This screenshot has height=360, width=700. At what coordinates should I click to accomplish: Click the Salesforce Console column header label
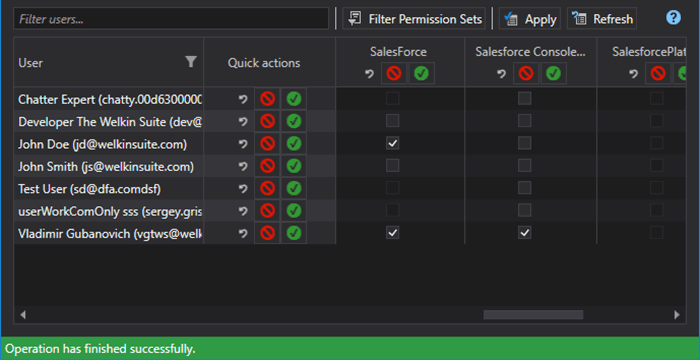point(530,52)
